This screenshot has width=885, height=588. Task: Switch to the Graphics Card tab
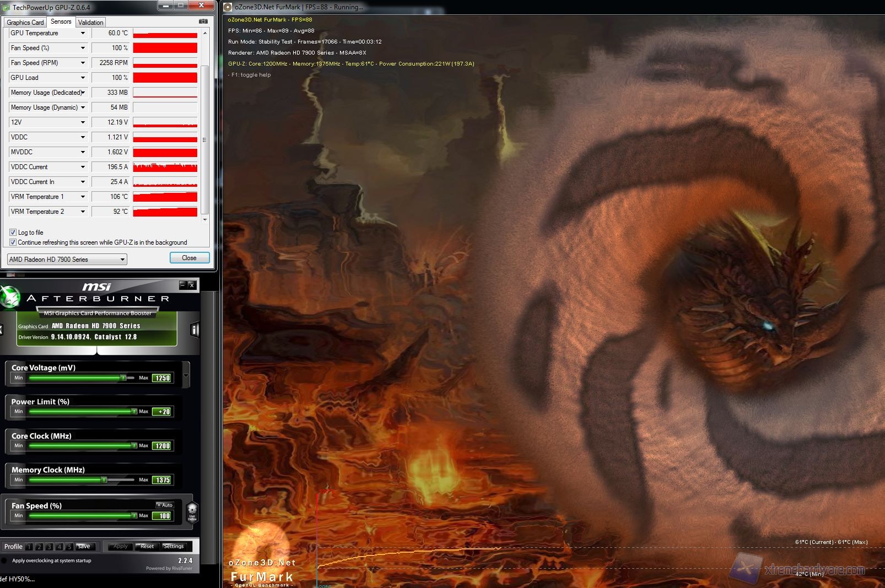[x=25, y=23]
